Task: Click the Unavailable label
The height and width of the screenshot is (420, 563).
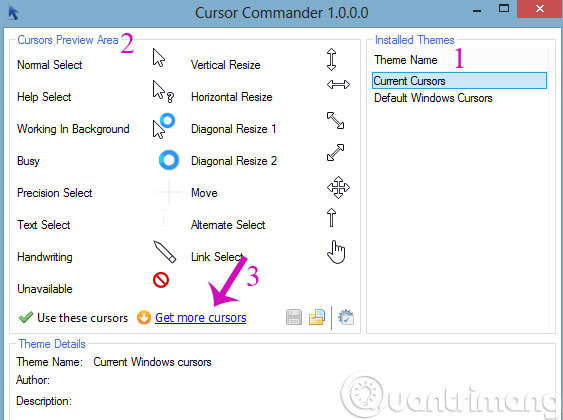Action: coord(45,289)
